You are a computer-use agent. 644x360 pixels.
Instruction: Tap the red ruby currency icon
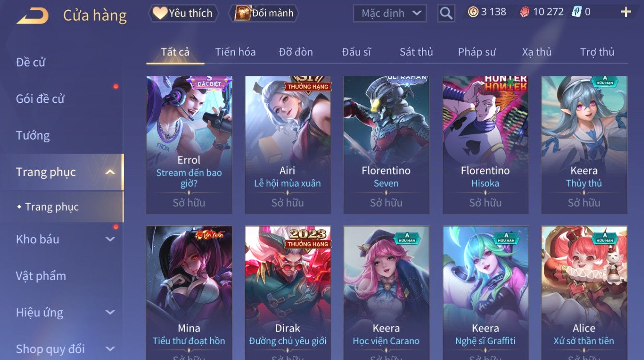[x=525, y=12]
